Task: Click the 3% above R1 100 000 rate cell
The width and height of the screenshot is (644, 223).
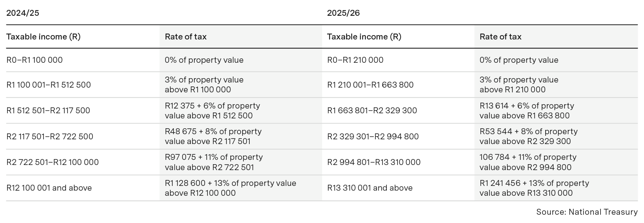Action: [x=204, y=84]
